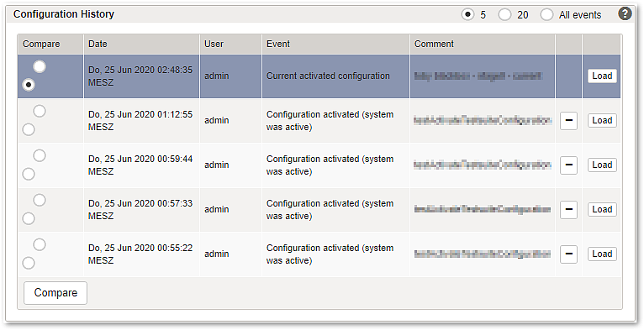Click the Compare button at bottom

55,293
